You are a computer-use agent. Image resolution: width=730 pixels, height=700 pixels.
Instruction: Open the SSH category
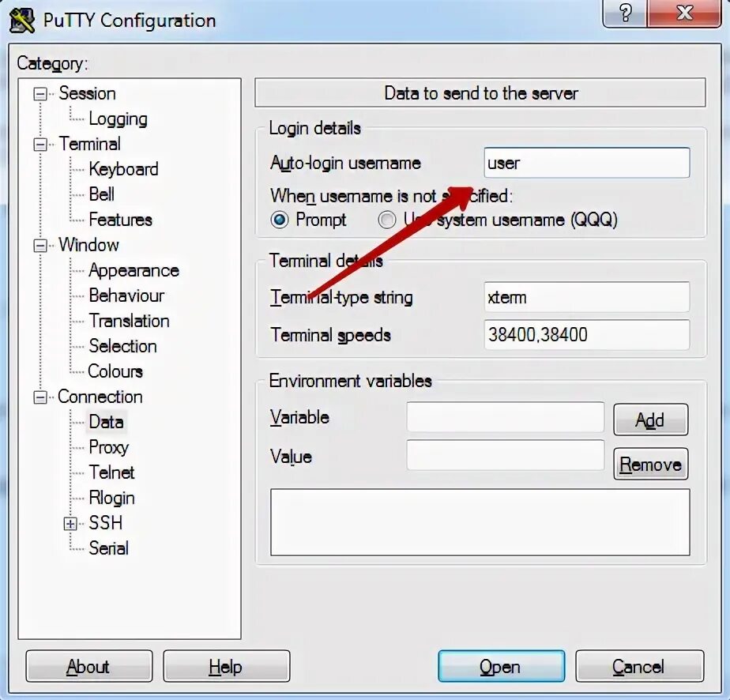[106, 523]
